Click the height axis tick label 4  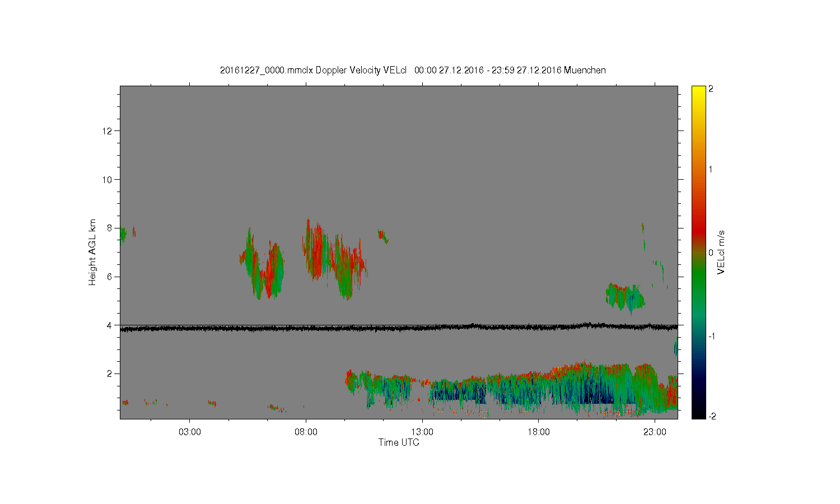[x=110, y=325]
